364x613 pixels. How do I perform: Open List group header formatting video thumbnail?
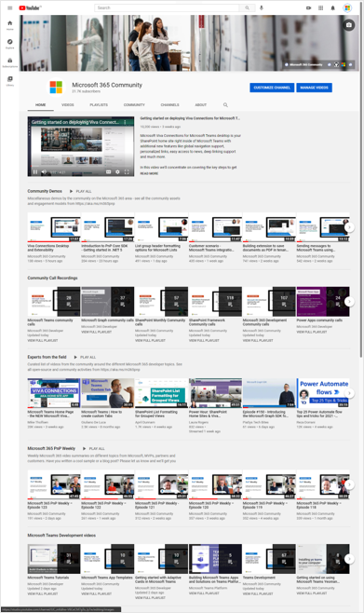pos(161,226)
